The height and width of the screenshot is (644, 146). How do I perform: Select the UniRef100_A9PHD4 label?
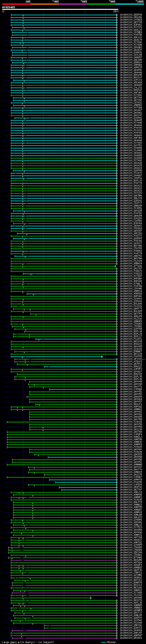(131, 65)
